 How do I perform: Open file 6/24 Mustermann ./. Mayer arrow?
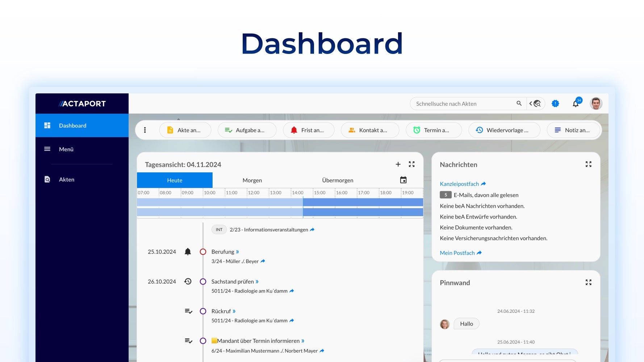tap(322, 350)
